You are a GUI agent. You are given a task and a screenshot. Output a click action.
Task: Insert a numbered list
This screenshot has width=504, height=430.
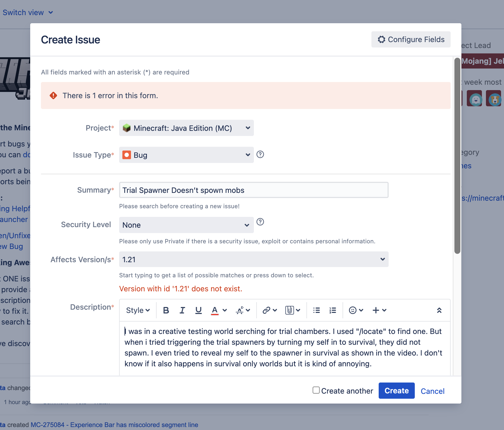coord(333,310)
